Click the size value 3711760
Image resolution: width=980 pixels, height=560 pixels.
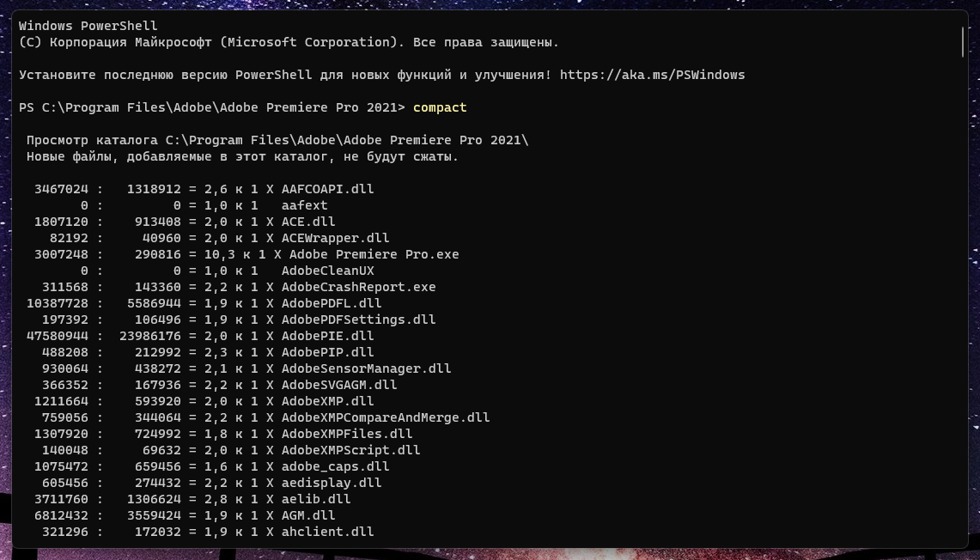point(61,497)
